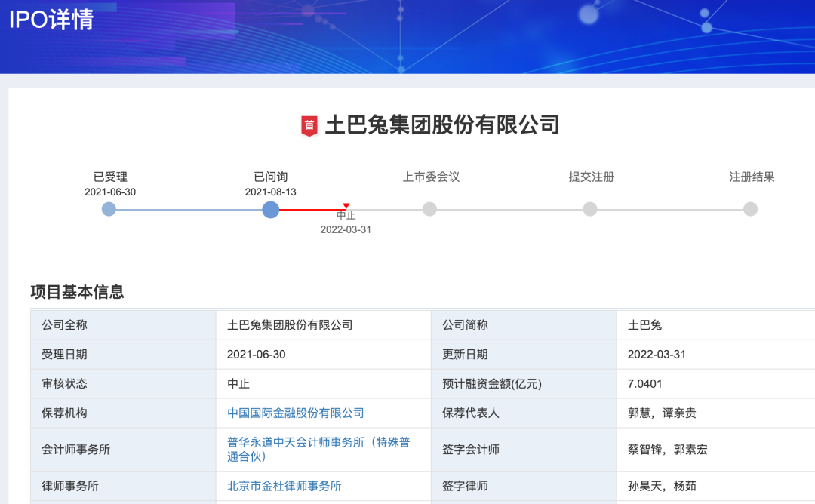Screen dimensions: 815x504
Task: Click the red 首 badge icon beside company title
Action: [309, 126]
